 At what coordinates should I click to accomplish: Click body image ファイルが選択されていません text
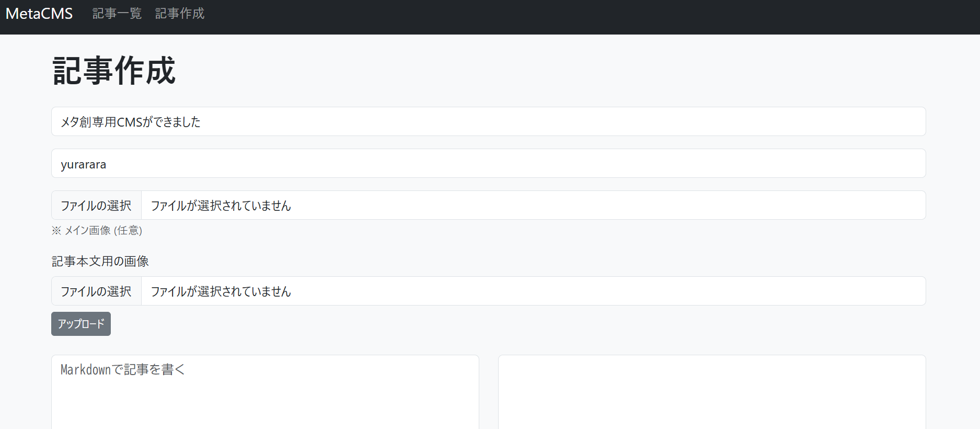(x=221, y=291)
